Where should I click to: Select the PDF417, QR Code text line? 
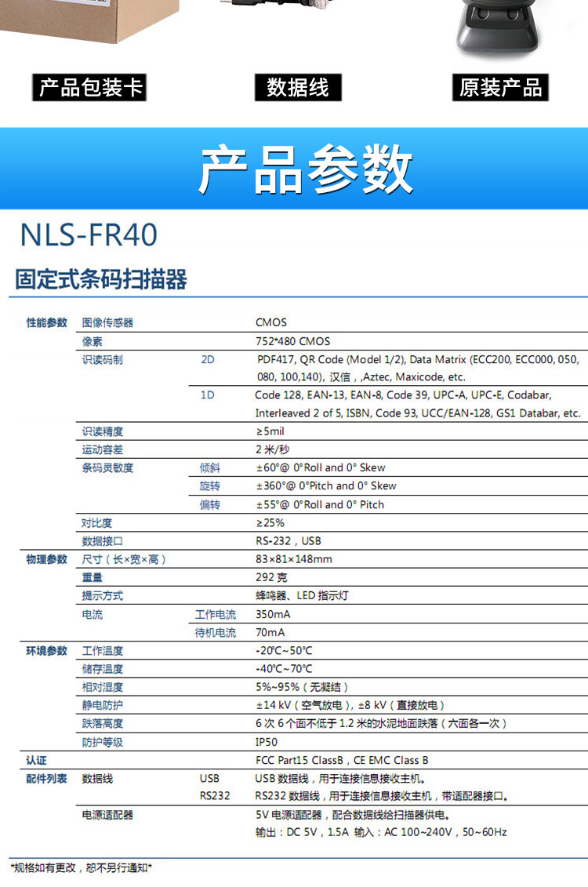click(418, 359)
